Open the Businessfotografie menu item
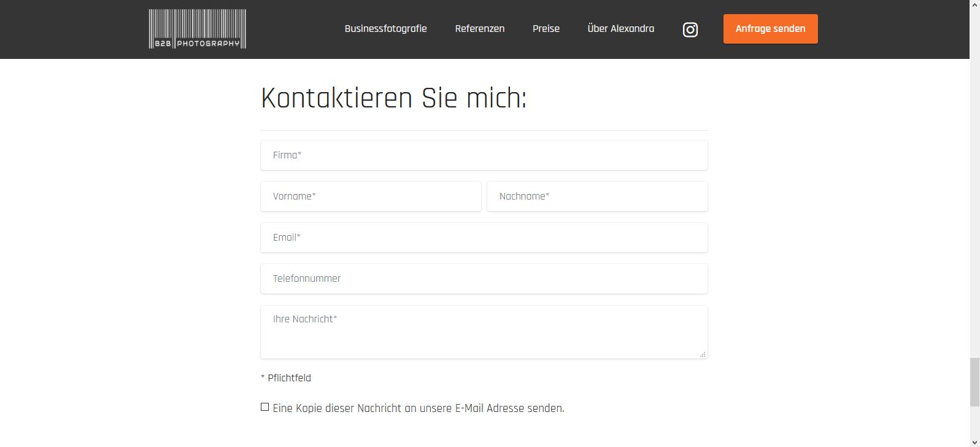980x447 pixels. pos(385,29)
